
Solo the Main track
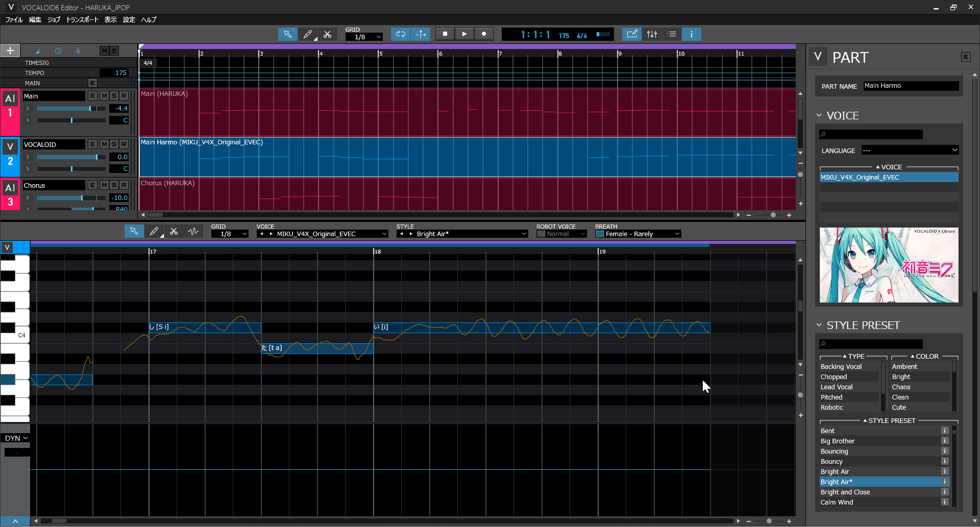(114, 96)
